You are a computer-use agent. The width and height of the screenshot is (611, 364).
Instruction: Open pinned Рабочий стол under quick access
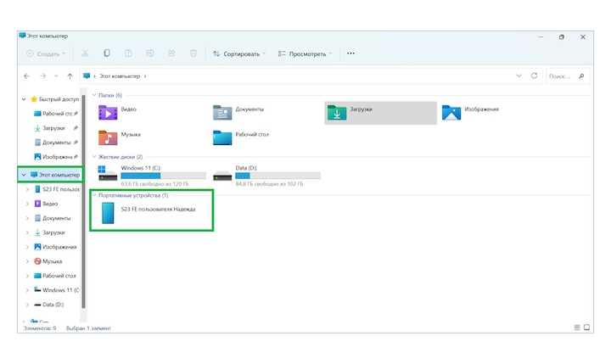[x=56, y=114]
